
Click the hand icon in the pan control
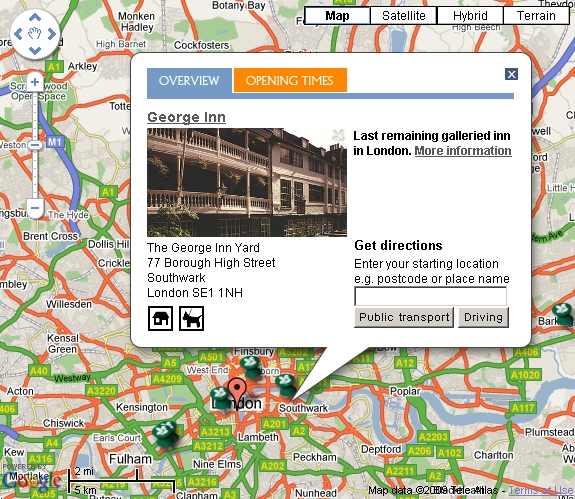pyautogui.click(x=35, y=34)
